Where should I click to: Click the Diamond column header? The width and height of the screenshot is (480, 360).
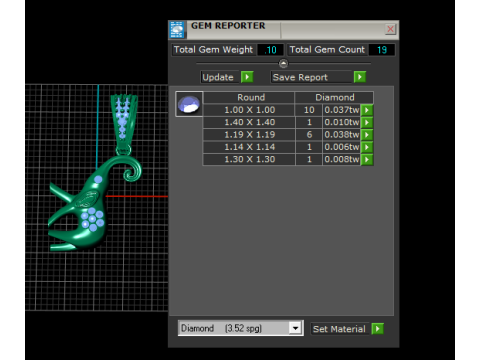point(334,97)
